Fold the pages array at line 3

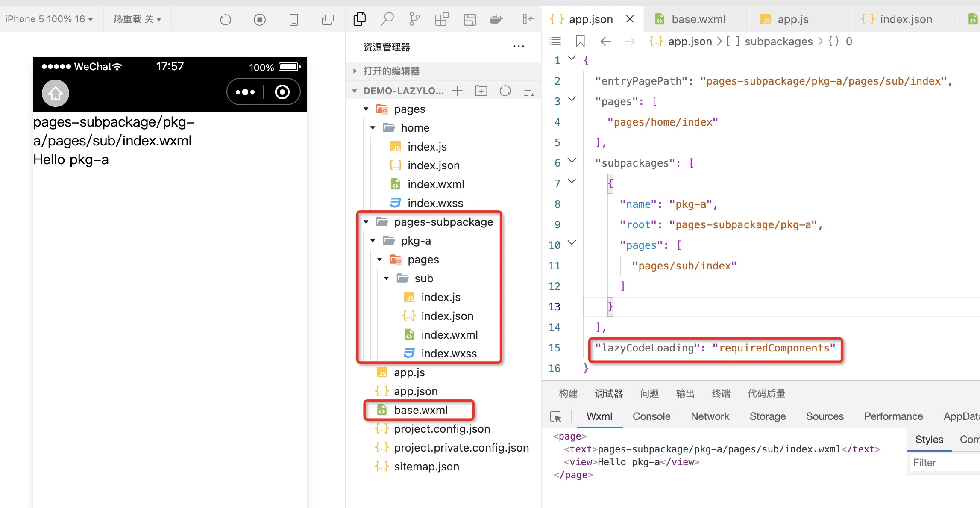[572, 99]
